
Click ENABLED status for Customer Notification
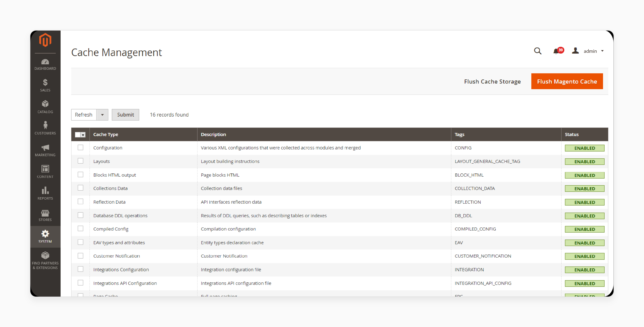584,256
